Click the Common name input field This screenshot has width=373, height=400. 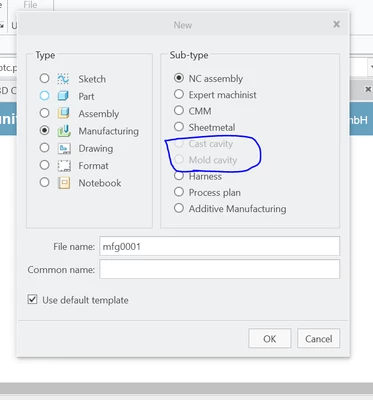tap(219, 269)
